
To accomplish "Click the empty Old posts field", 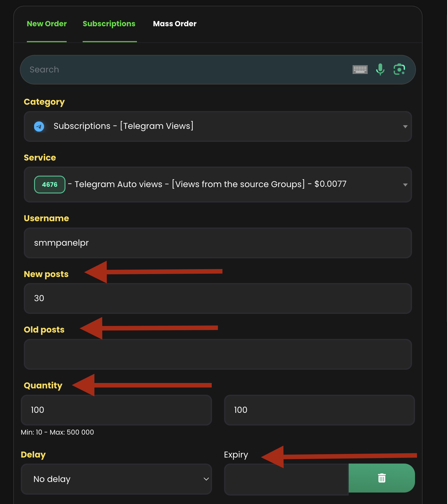I will (217, 354).
